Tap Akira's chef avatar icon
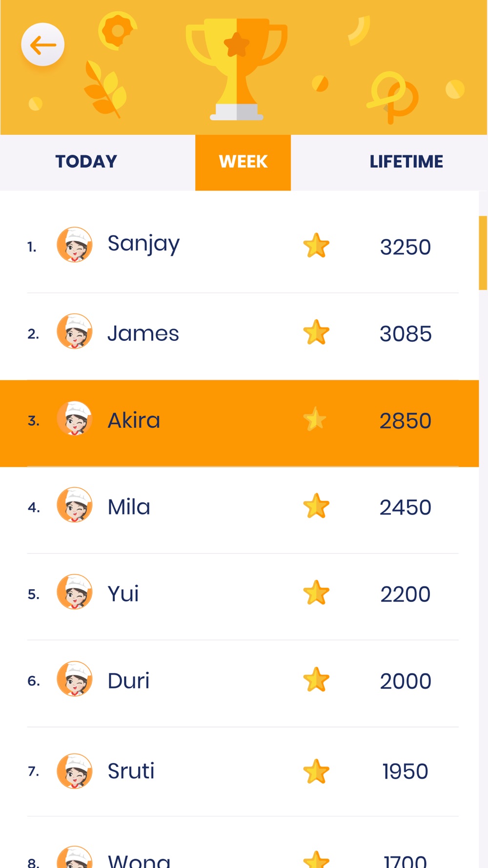488x868 pixels. (75, 419)
